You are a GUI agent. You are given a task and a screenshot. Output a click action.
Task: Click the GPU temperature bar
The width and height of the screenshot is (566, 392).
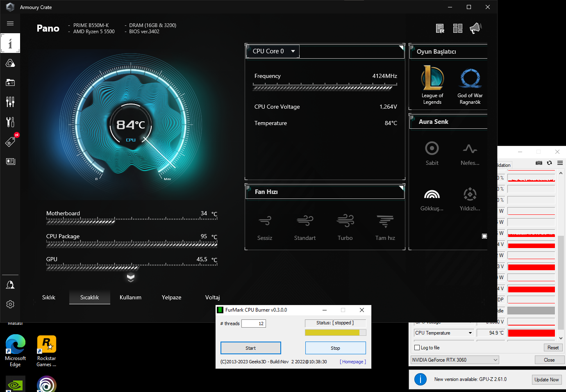[x=132, y=267]
